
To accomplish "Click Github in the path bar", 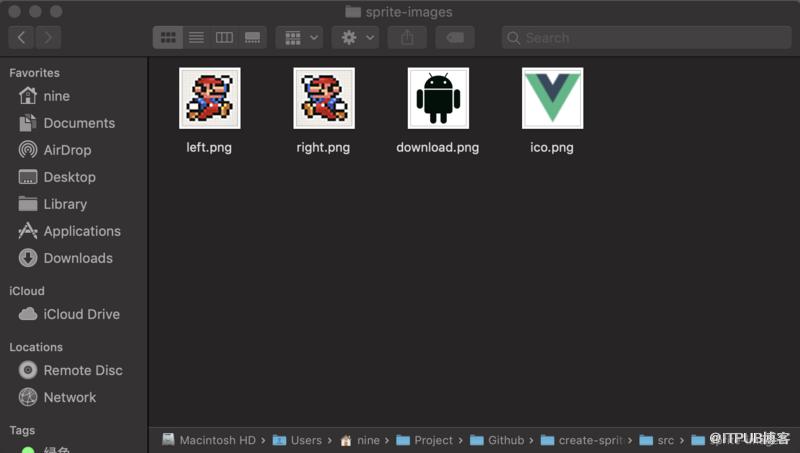I will 497,440.
